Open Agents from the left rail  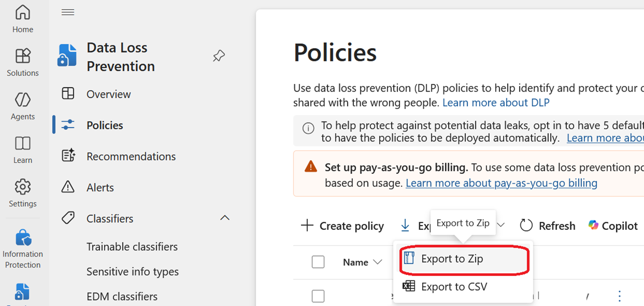(x=22, y=106)
